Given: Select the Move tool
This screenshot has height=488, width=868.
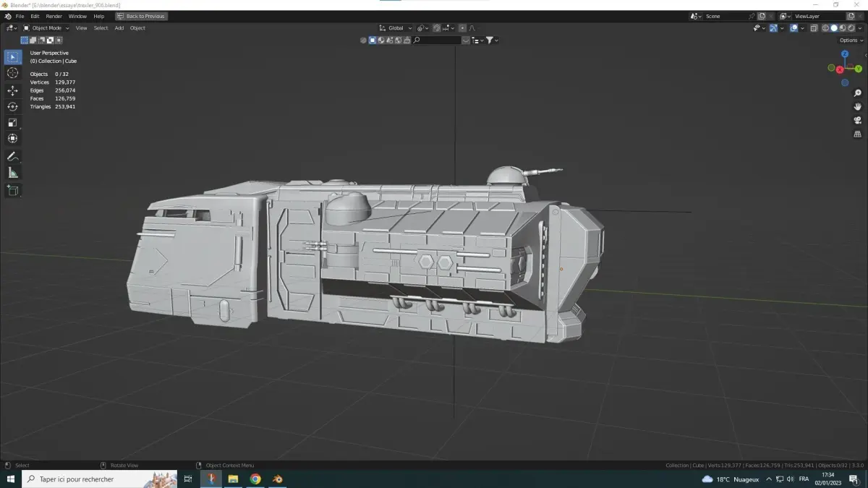Looking at the screenshot, I should click(x=13, y=90).
